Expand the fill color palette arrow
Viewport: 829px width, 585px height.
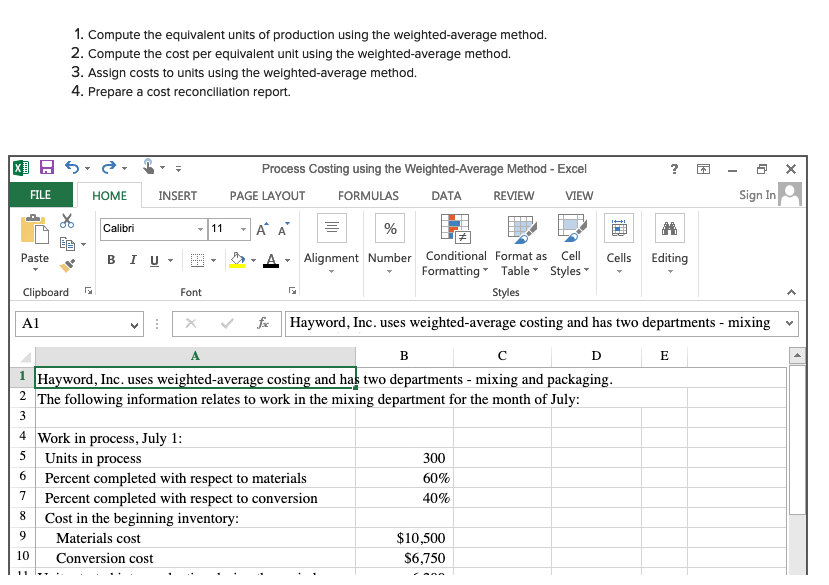(253, 260)
